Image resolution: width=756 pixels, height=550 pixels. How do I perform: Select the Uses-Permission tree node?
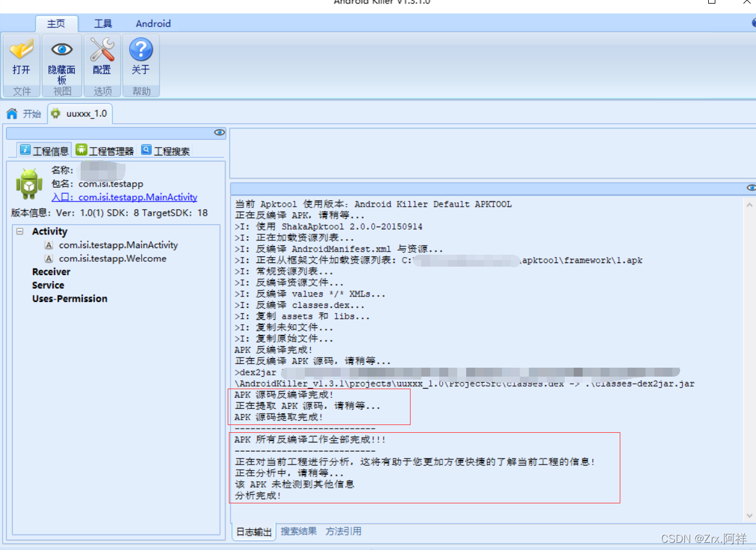[x=70, y=299]
